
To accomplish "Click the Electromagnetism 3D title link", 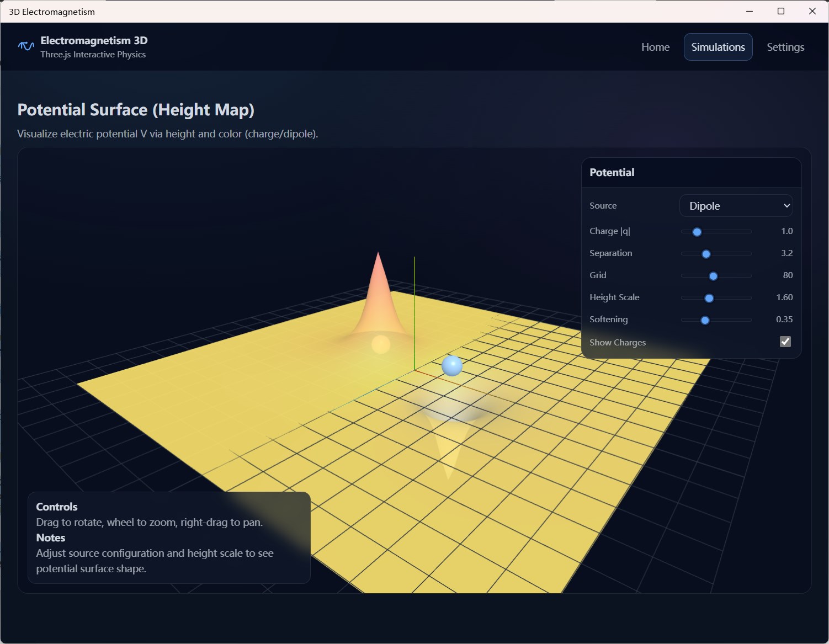I will pyautogui.click(x=93, y=40).
